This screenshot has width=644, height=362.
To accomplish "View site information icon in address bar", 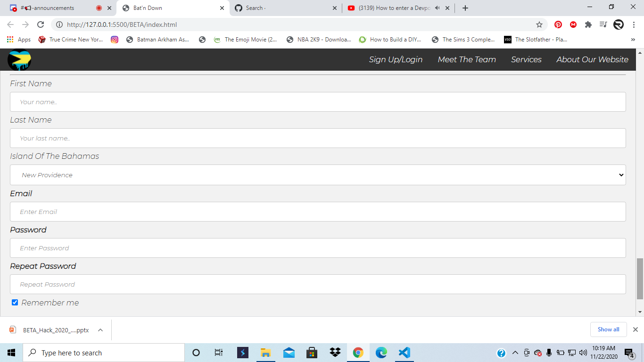I will [59, 25].
